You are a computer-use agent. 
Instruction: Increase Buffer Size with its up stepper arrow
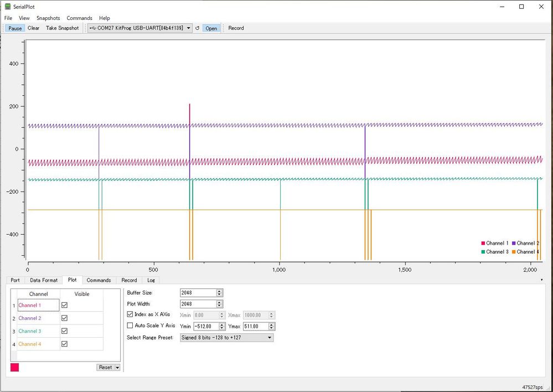tap(220, 291)
